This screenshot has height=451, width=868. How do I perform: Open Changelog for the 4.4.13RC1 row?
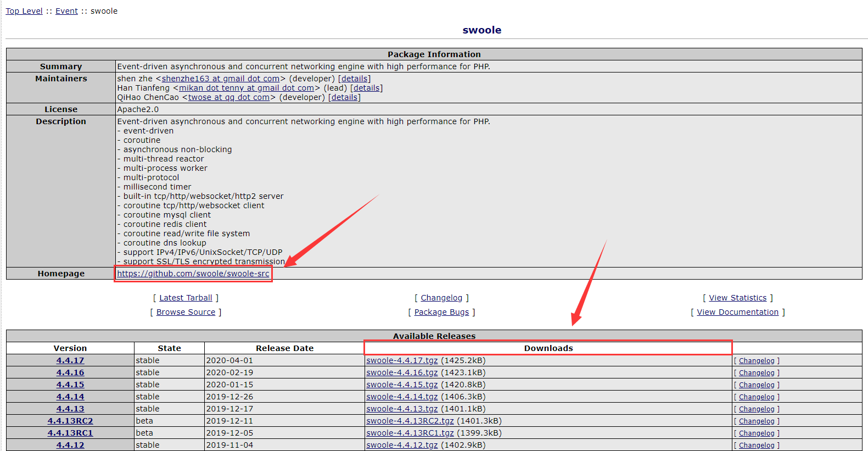757,433
